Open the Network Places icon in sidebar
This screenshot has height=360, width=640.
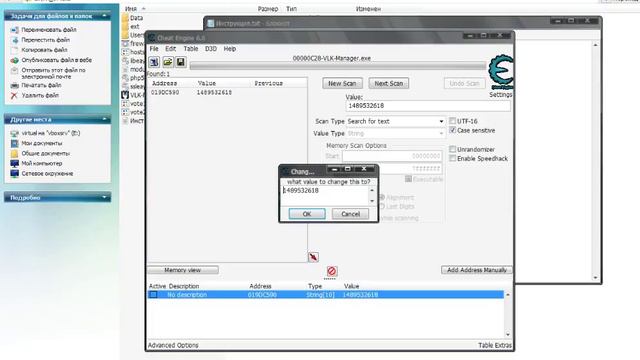tap(14, 173)
